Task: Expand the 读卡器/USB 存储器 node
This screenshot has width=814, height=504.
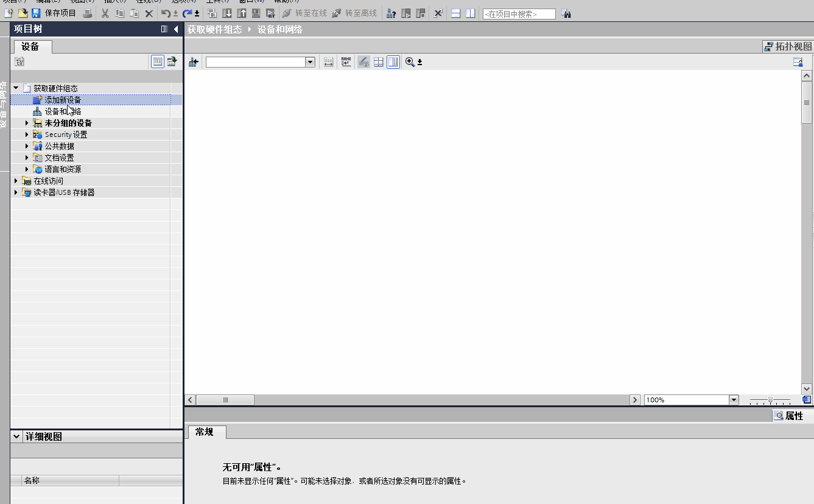Action: 16,192
